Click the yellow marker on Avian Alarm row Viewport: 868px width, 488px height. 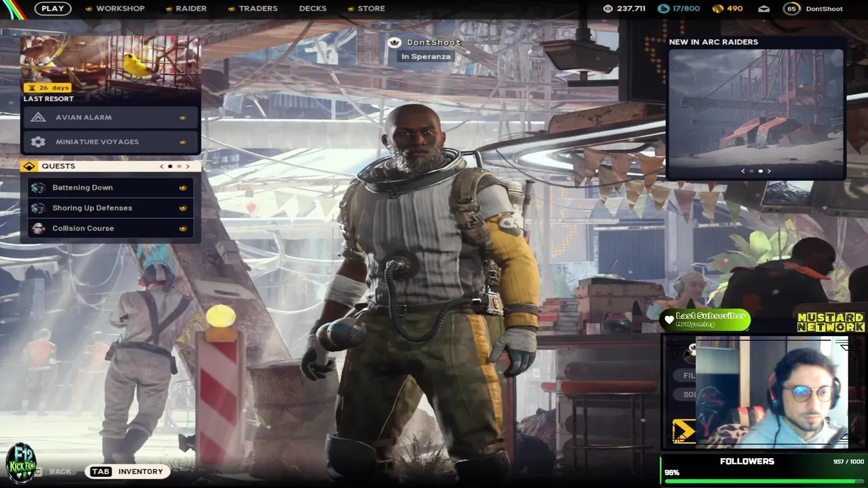(x=182, y=117)
